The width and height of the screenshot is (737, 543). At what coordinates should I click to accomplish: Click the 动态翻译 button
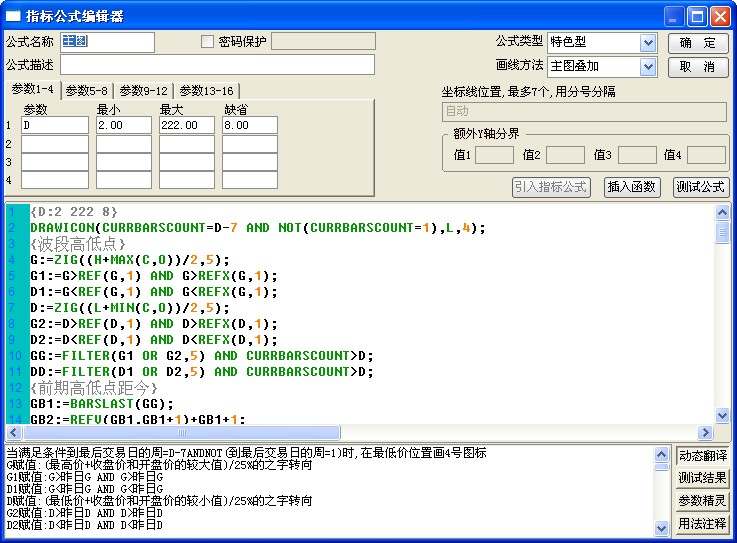(x=702, y=456)
